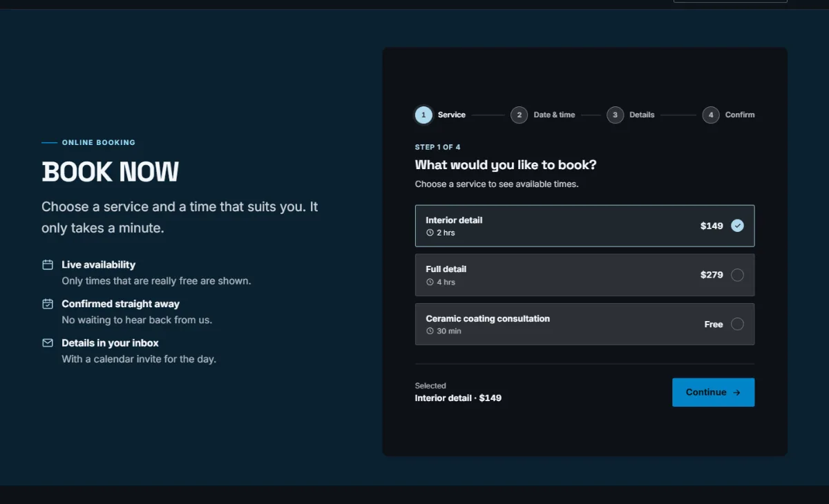Click the envelope icon beside Details in your inbox
Image resolution: width=829 pixels, height=504 pixels.
click(48, 342)
